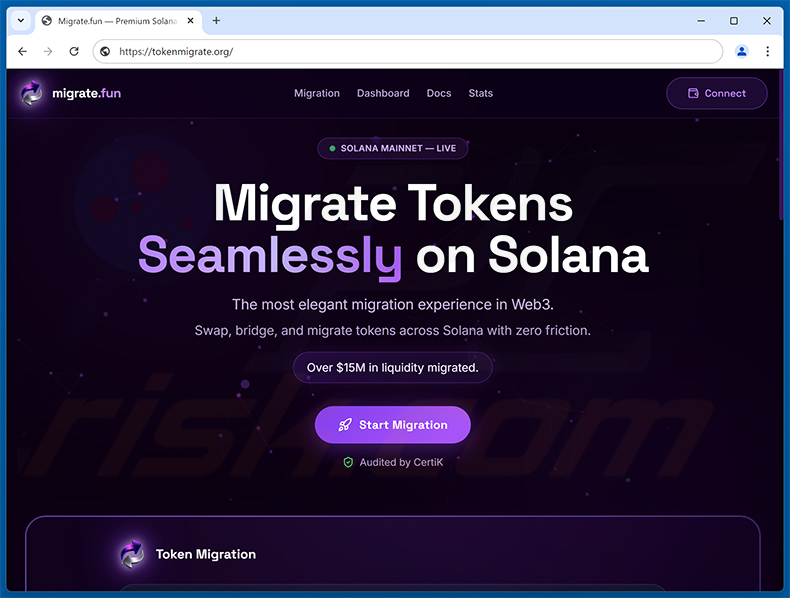Viewport: 790px width, 598px height.
Task: Select the Migrate.fun browser tab
Action: tap(118, 21)
